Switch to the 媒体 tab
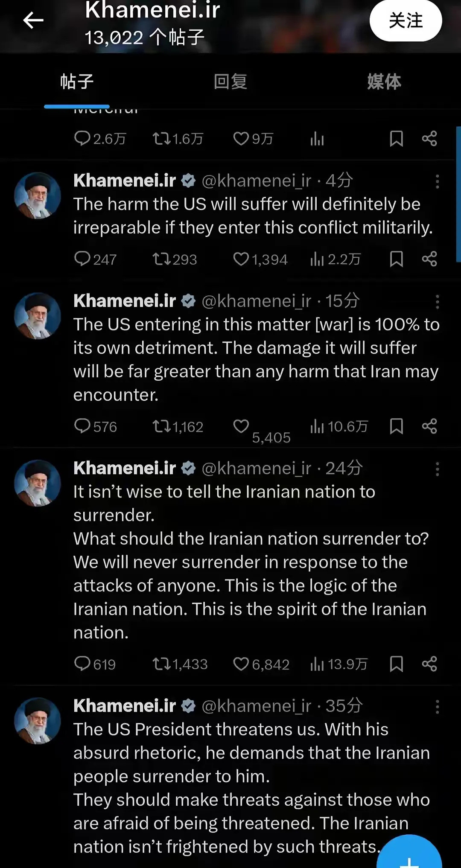The image size is (461, 868). [x=384, y=82]
